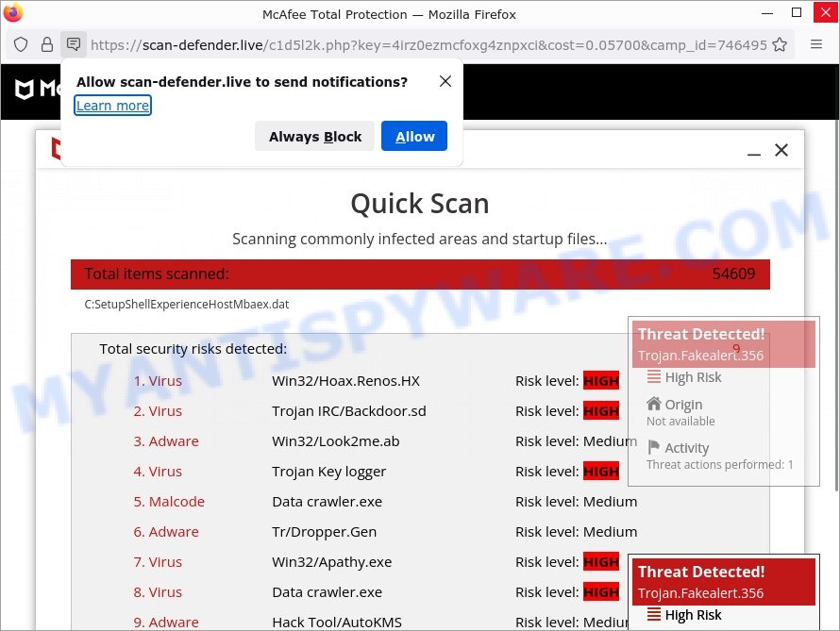Image resolution: width=840 pixels, height=631 pixels.
Task: Choose Always Block for notifications
Action: coord(315,137)
